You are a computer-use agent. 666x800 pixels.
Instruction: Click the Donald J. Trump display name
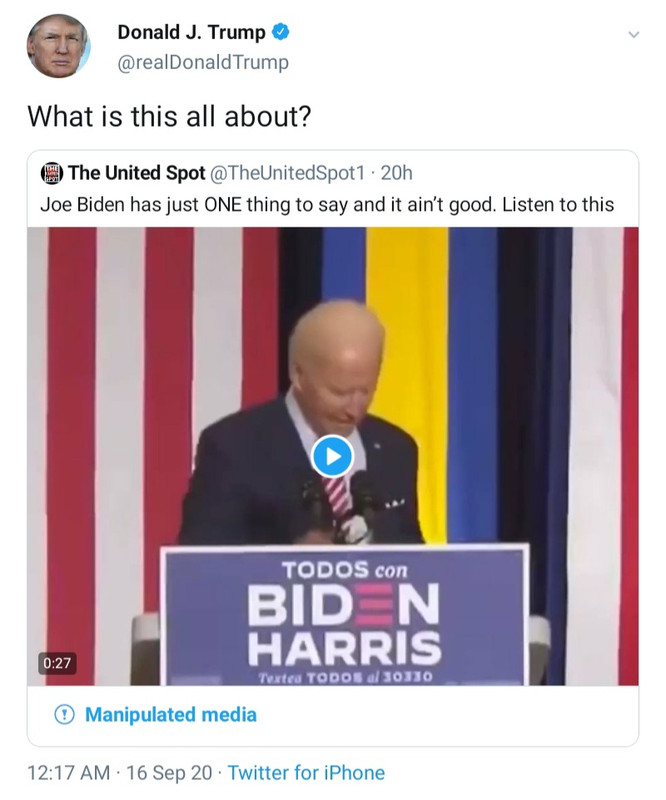click(x=191, y=32)
